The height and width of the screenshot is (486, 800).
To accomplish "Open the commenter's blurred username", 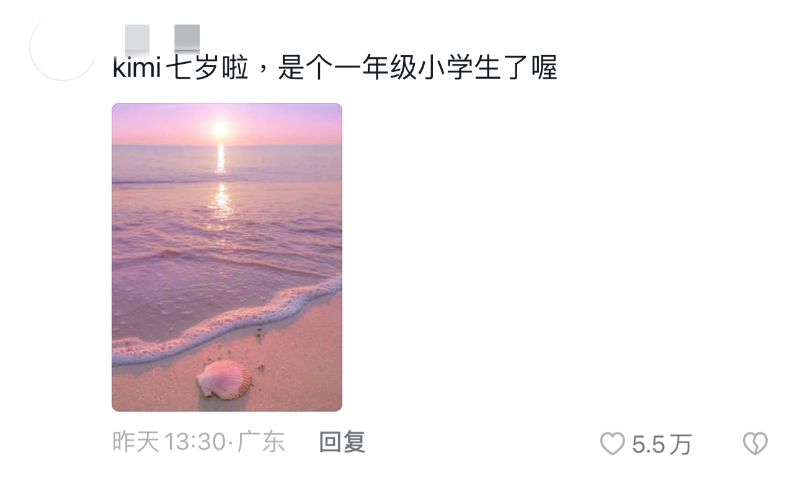I will click(x=162, y=38).
